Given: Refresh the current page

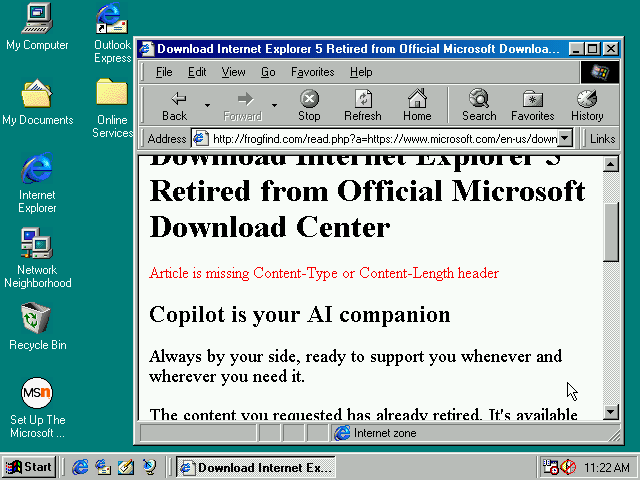Looking at the screenshot, I should coord(362,105).
